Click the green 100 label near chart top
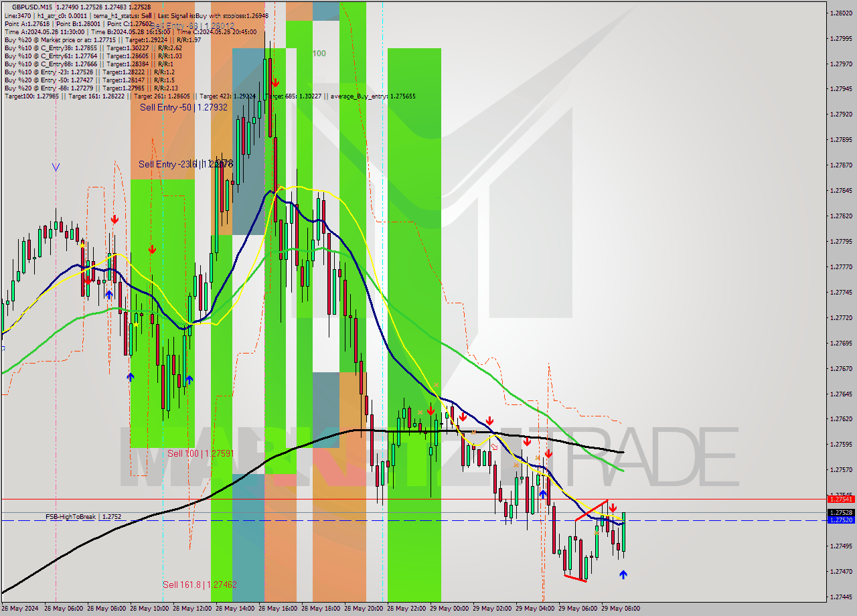857x616 pixels. pyautogui.click(x=319, y=54)
